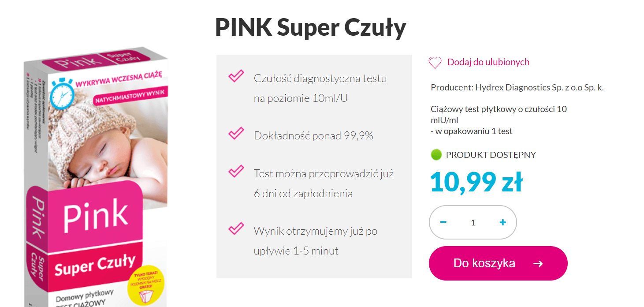Image resolution: width=644 pixels, height=307 pixels.
Task: Click the 'PINK Super Czuły' product title
Action: click(311, 27)
